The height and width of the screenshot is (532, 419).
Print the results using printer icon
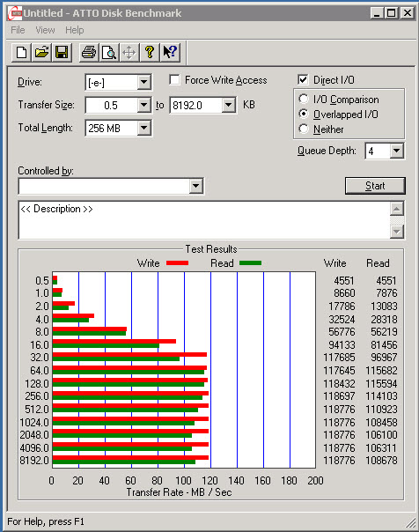(89, 53)
